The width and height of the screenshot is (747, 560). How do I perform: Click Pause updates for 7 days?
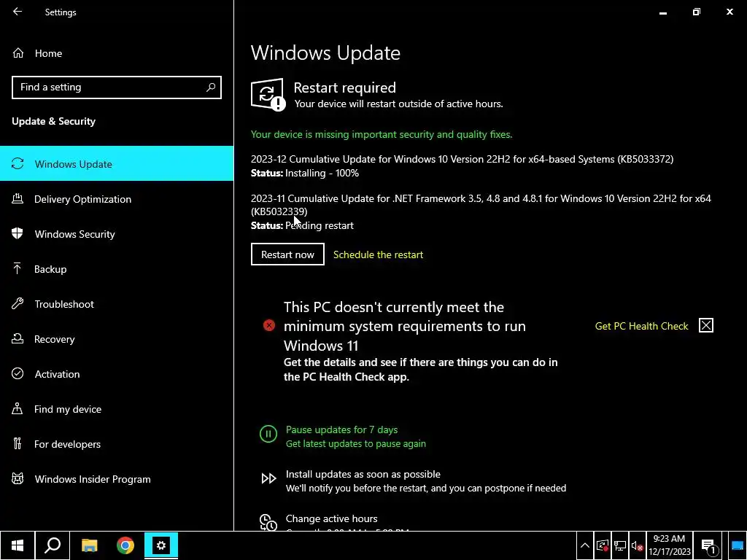click(x=341, y=429)
